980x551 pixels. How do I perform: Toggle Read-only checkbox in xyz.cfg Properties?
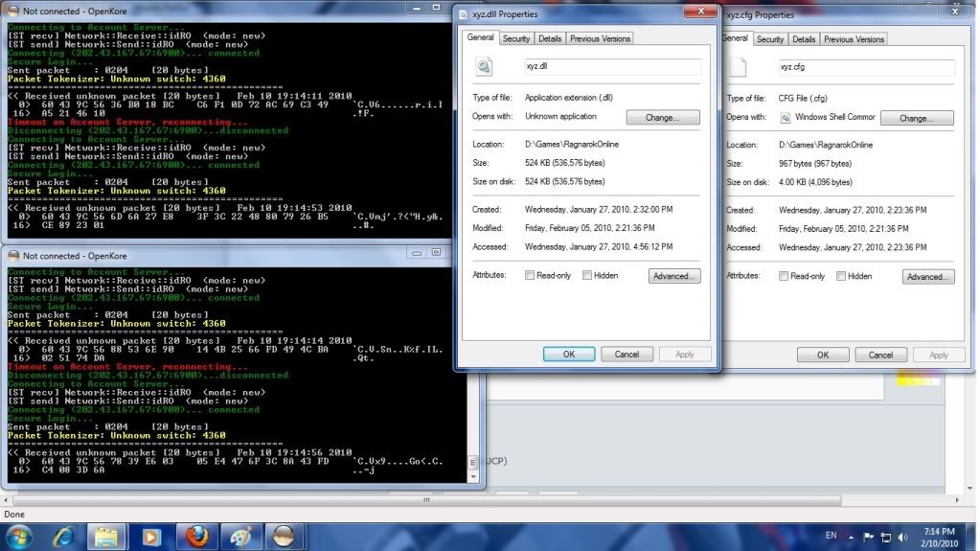click(783, 276)
